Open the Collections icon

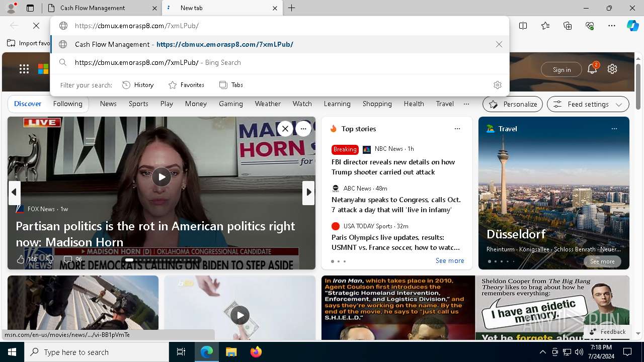568,26
